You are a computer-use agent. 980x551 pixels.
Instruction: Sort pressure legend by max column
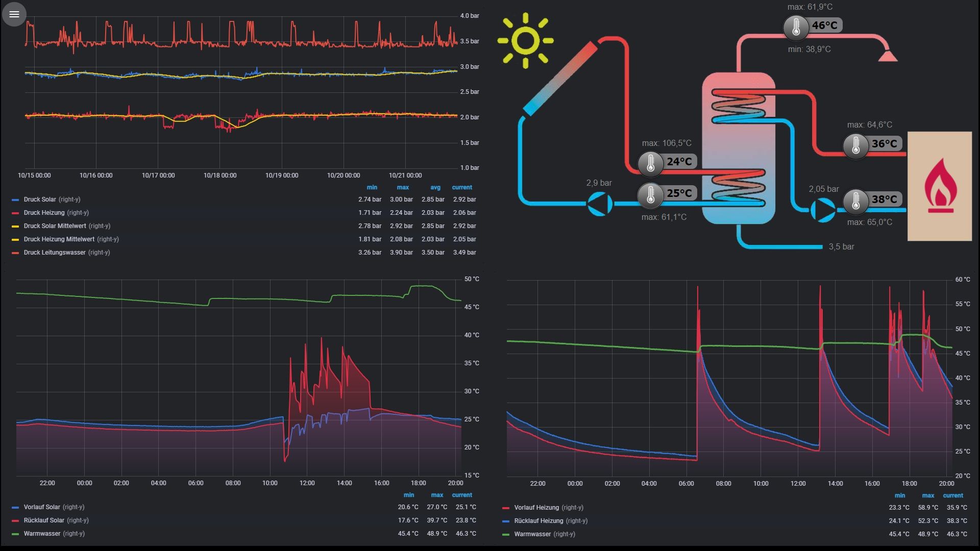[x=403, y=187]
